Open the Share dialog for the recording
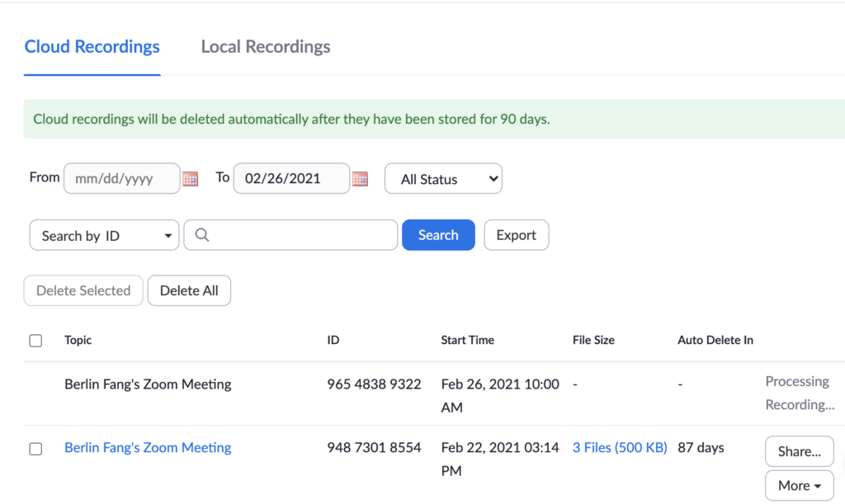The width and height of the screenshot is (845, 504). point(799,451)
